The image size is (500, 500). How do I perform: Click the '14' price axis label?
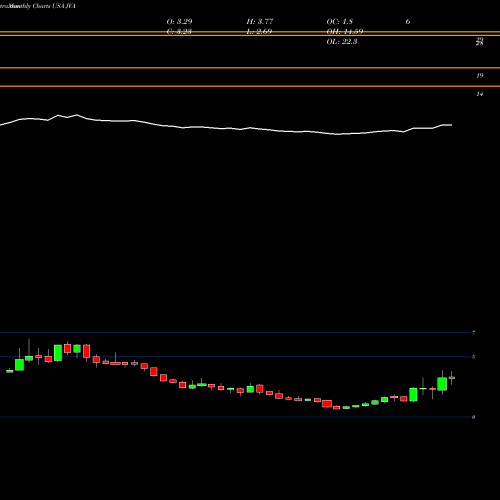(480, 94)
